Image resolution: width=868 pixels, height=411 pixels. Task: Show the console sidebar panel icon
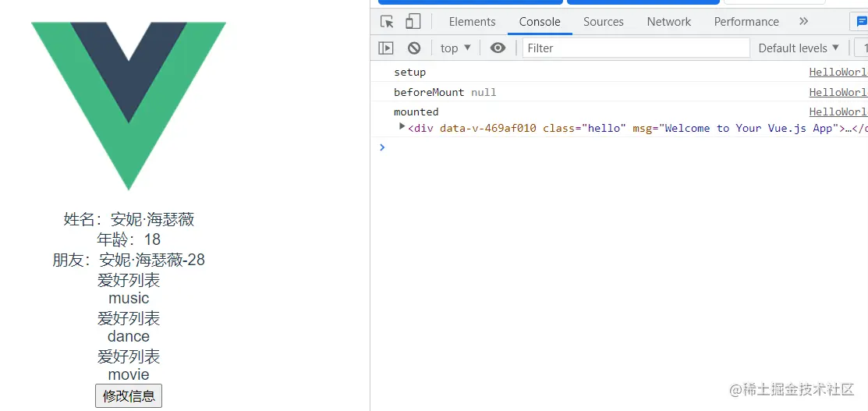point(386,48)
